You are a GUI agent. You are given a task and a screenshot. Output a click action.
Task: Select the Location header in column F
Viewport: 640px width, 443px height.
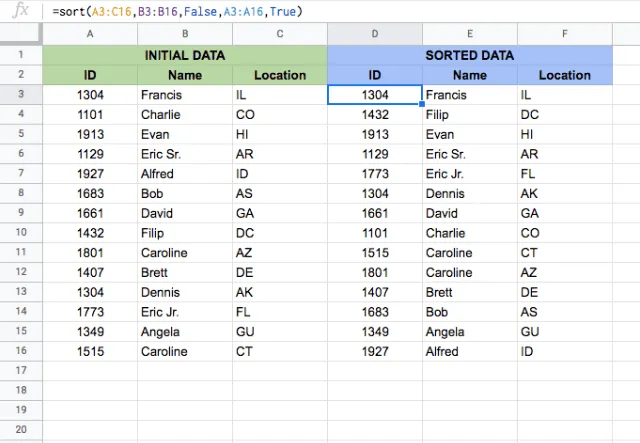pos(565,75)
